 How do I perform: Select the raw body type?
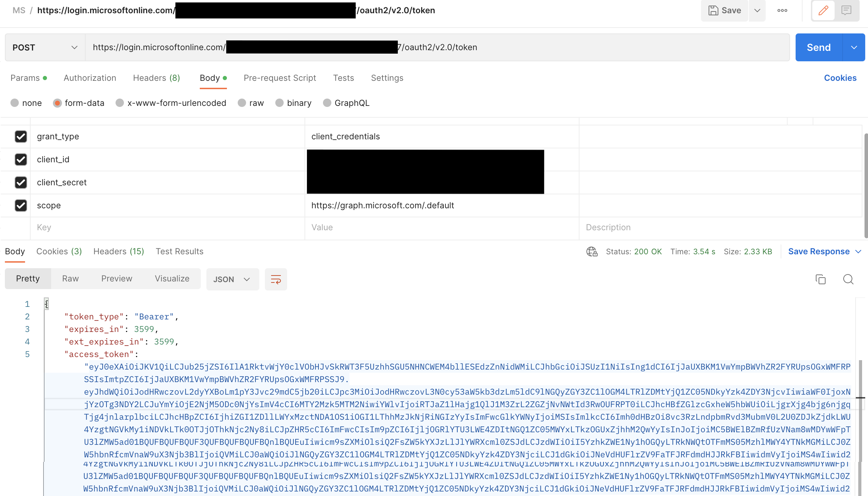click(242, 103)
